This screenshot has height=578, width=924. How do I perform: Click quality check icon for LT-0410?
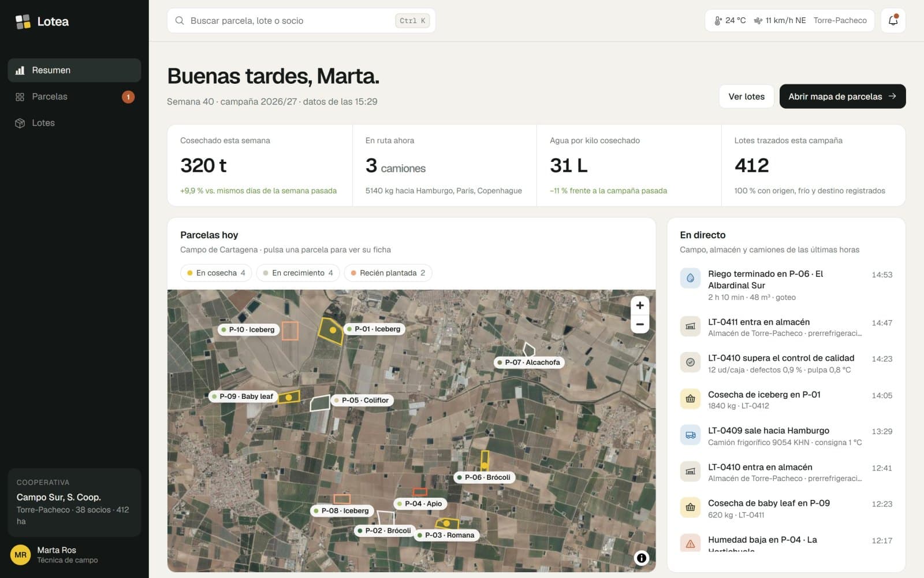[690, 362]
